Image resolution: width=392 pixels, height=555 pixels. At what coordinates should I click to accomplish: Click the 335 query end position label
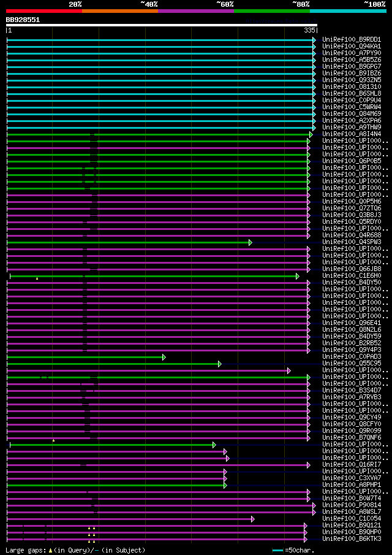[x=309, y=31]
